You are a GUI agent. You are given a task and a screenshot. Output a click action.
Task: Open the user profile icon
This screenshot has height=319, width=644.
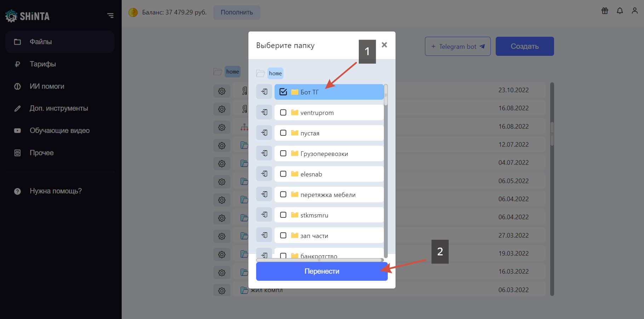point(634,11)
